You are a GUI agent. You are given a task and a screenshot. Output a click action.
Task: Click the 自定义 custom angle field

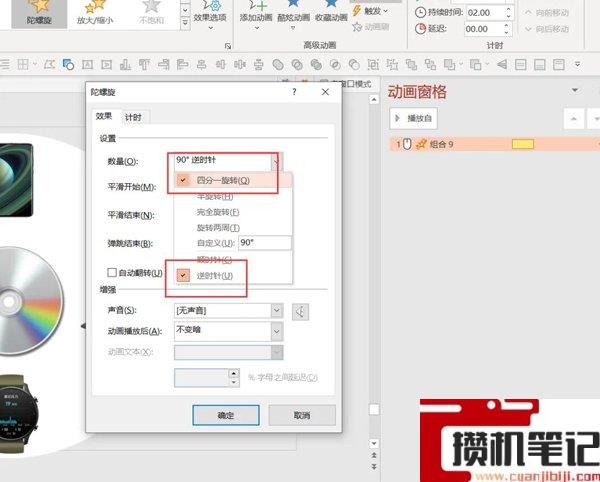(x=264, y=243)
